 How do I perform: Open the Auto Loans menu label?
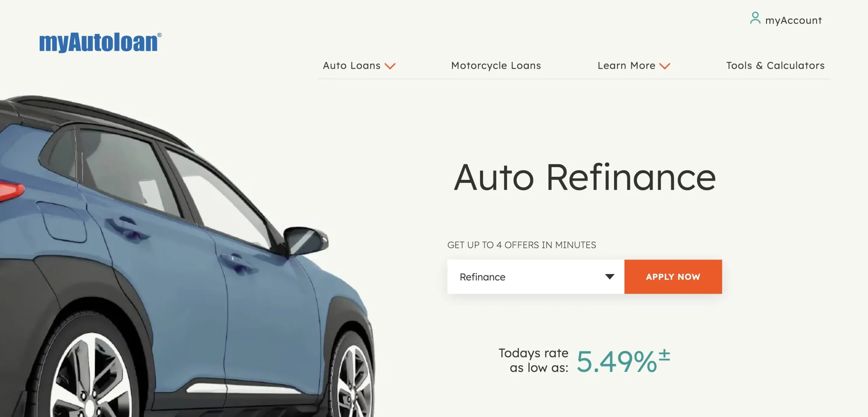point(352,65)
